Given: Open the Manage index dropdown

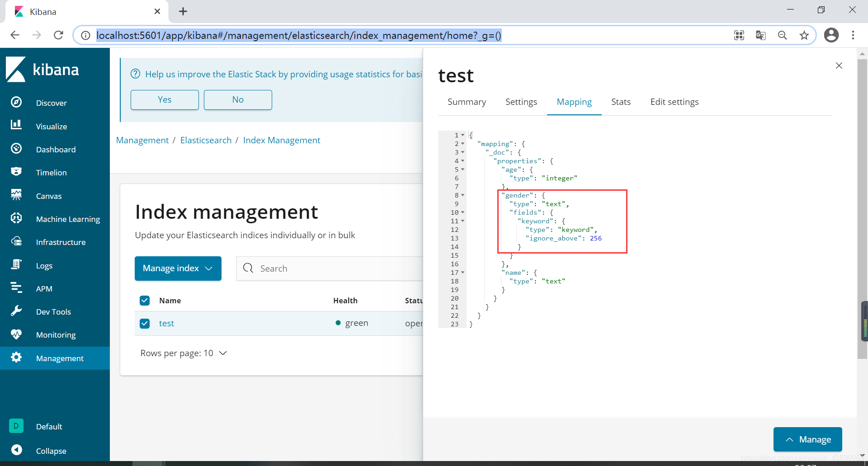Looking at the screenshot, I should [x=178, y=268].
